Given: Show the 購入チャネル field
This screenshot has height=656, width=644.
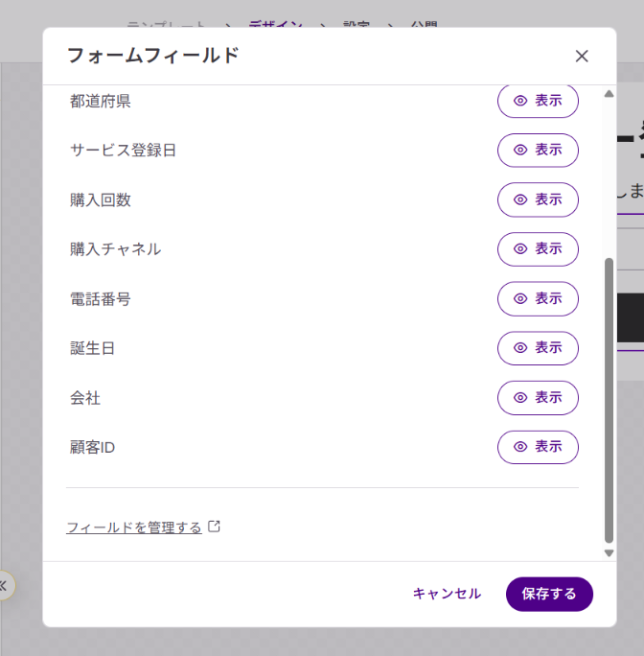Looking at the screenshot, I should click(538, 249).
